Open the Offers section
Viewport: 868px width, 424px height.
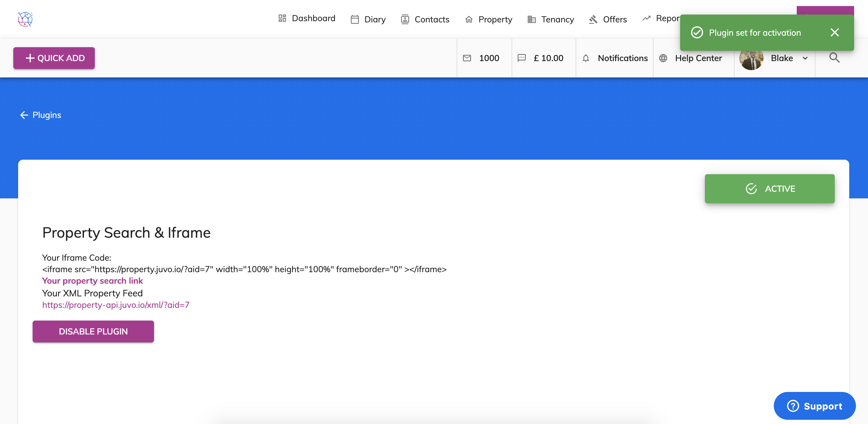click(608, 19)
